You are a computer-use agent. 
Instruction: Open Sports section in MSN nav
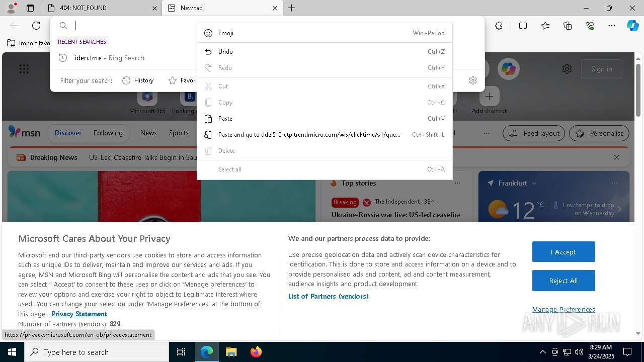[x=179, y=133]
